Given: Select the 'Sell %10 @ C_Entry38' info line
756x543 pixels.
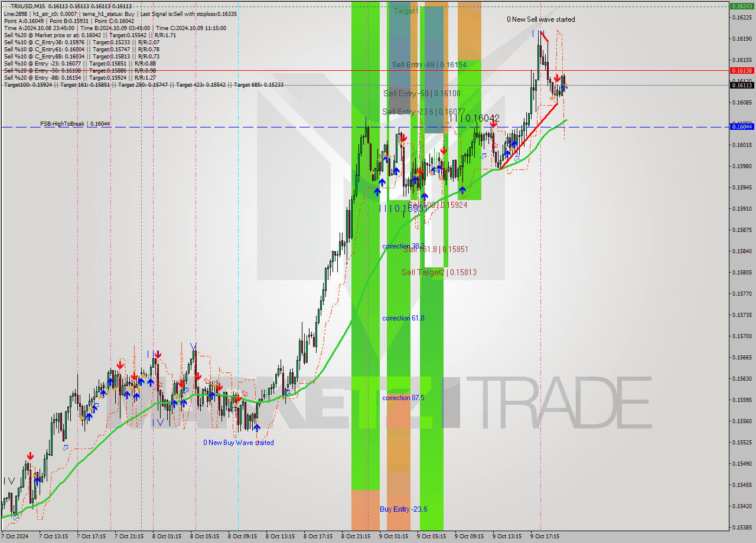Looking at the screenshot, I should [82, 42].
